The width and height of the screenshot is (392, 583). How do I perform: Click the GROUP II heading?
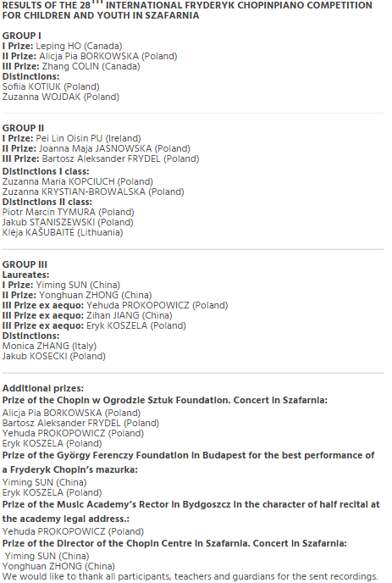(x=23, y=128)
